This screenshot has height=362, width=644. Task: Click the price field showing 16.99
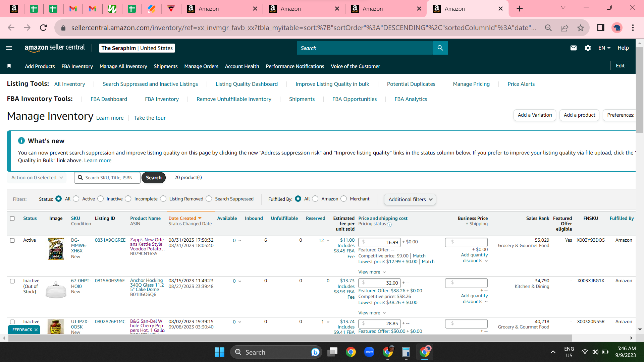pos(379,242)
